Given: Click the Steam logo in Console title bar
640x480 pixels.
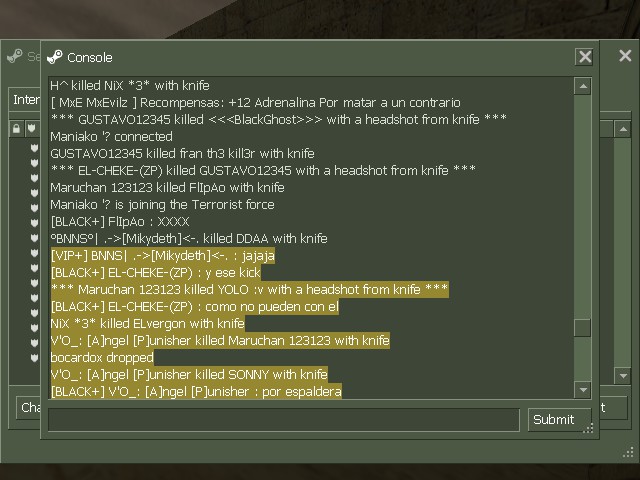Looking at the screenshot, I should point(55,57).
